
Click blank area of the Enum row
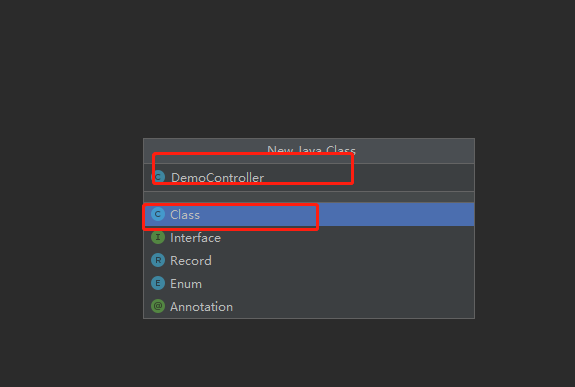pyautogui.click(x=337, y=284)
